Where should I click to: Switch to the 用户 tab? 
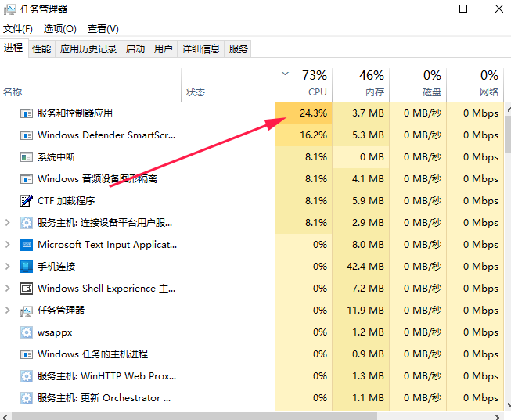coord(164,48)
